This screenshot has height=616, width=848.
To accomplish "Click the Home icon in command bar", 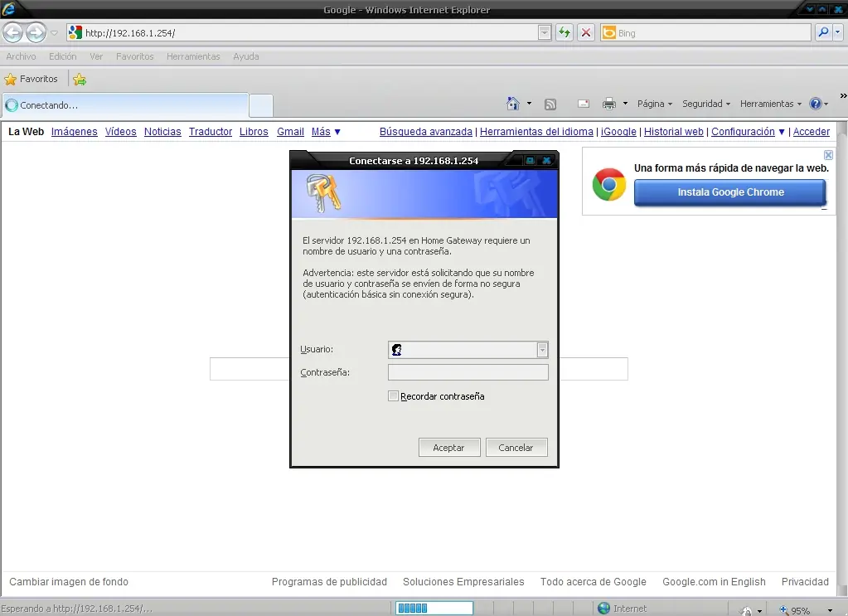I will pyautogui.click(x=512, y=104).
